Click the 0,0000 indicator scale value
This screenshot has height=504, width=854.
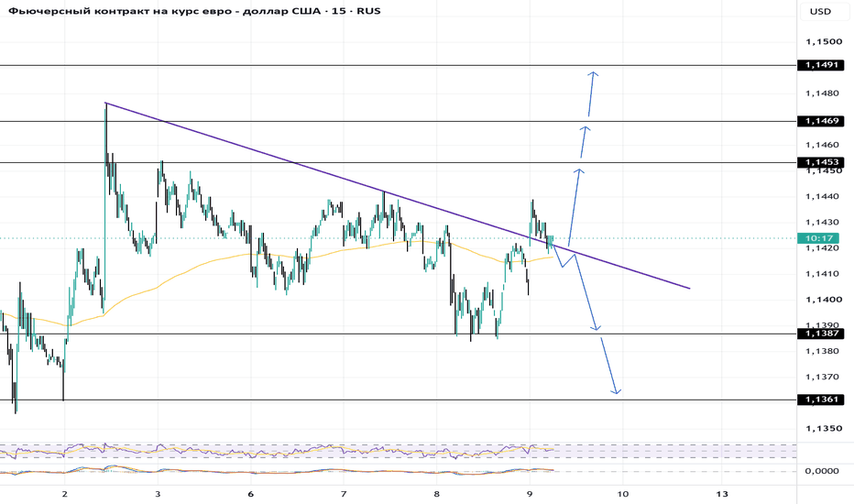tap(821, 471)
